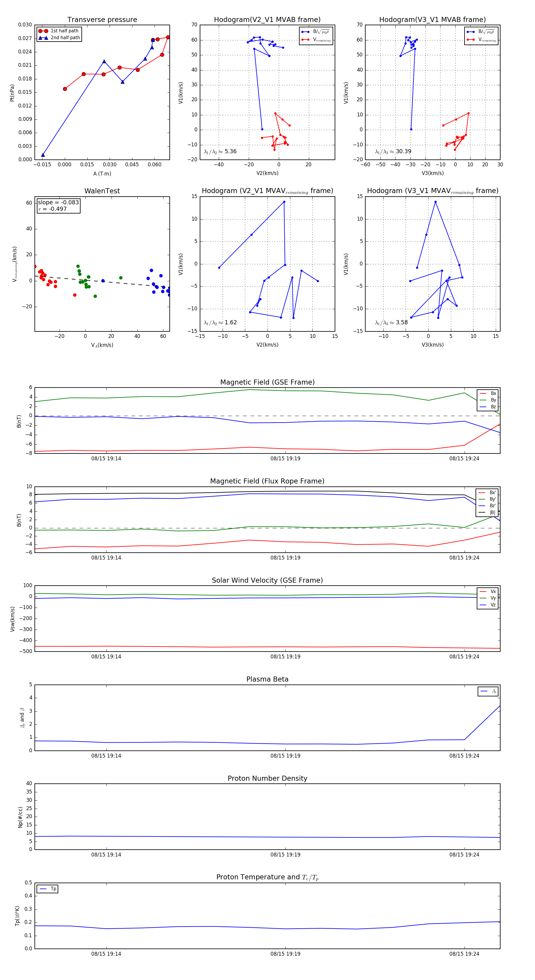This screenshot has height=980, width=535.
Task: Click the 'Proton Number Density' title
Action: click(267, 778)
